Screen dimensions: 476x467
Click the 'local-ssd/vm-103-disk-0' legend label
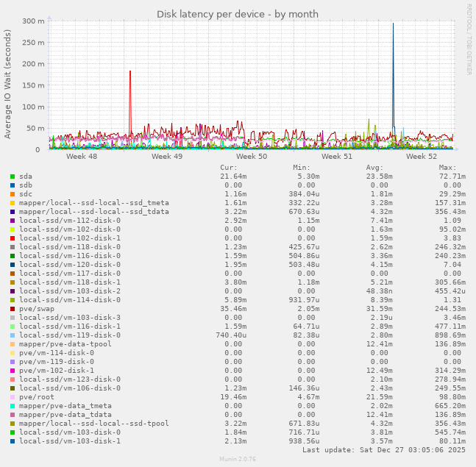[x=70, y=432]
